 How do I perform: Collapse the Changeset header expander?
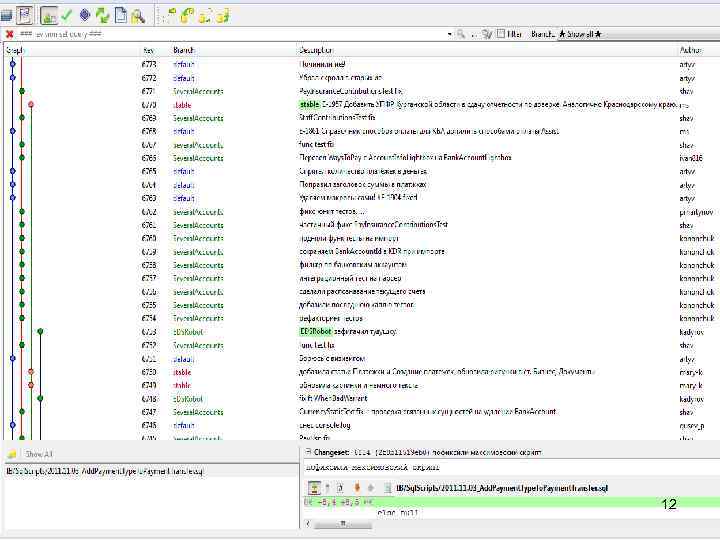tap(308, 452)
